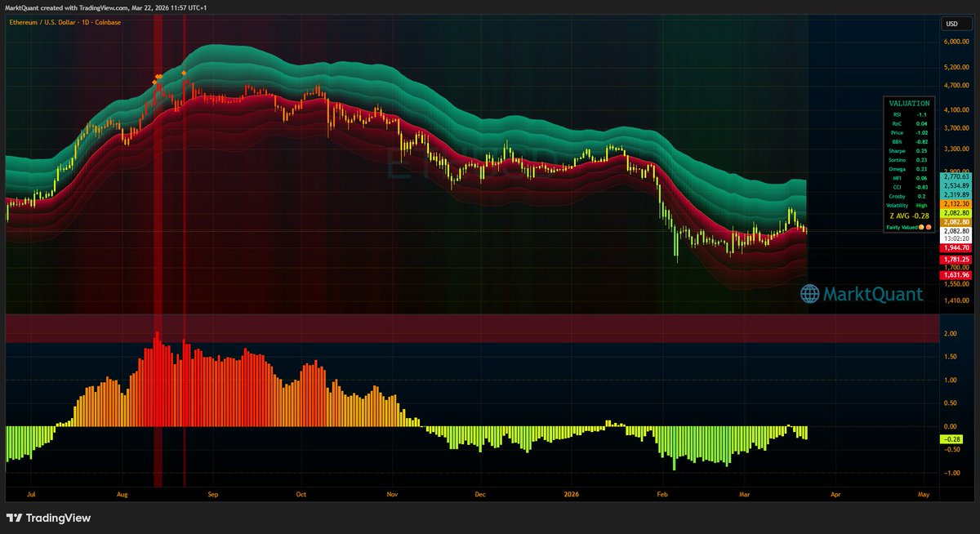The width and height of the screenshot is (980, 534).
Task: Click the "Mar" month label on time axis
Action: pos(743,495)
